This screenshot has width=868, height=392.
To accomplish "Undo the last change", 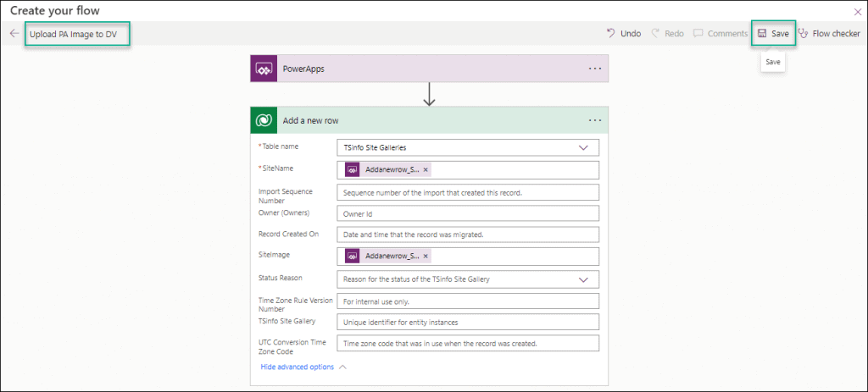I will pyautogui.click(x=624, y=34).
